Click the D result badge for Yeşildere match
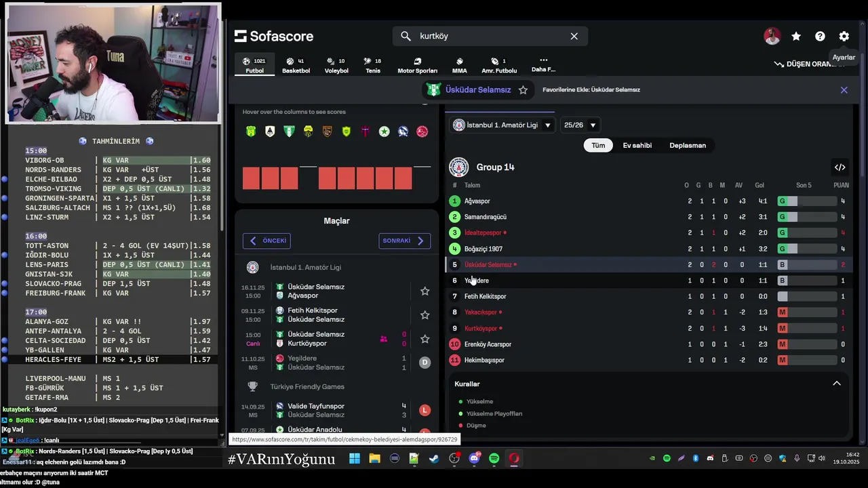The image size is (868, 488). tap(425, 363)
